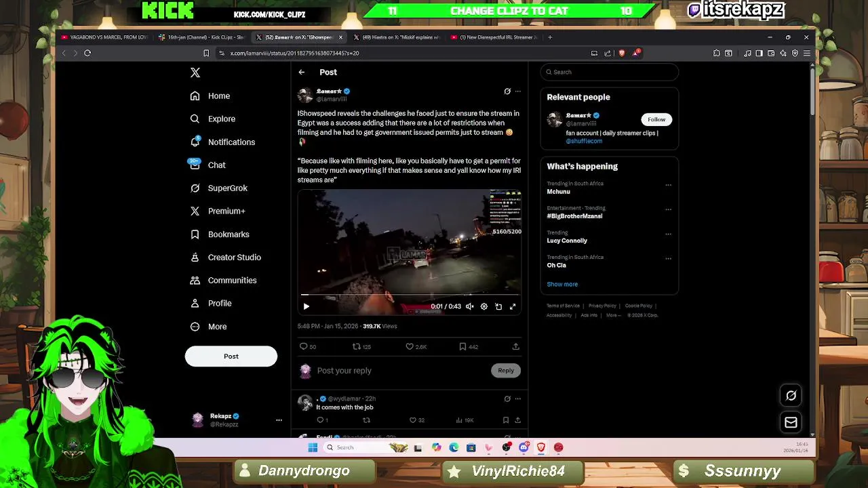Switch to Hiestra on X tab
Screen dimensions: 868x488
tap(398, 37)
